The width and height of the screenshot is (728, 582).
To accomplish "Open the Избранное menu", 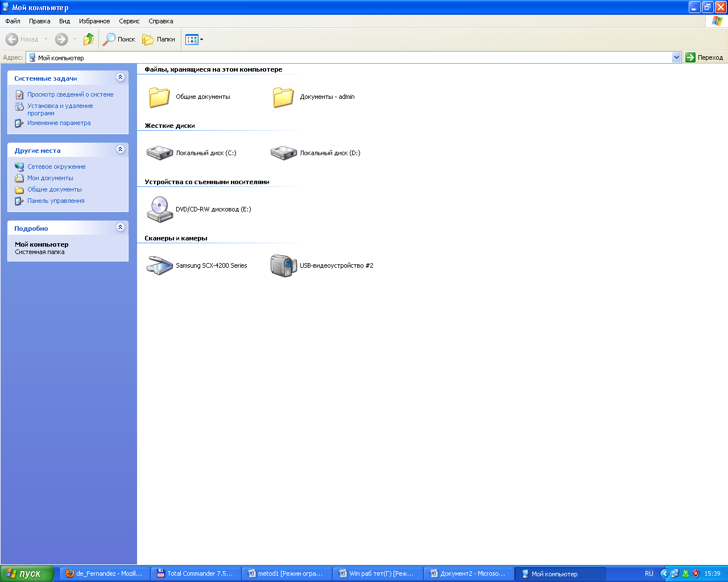I will pyautogui.click(x=94, y=21).
